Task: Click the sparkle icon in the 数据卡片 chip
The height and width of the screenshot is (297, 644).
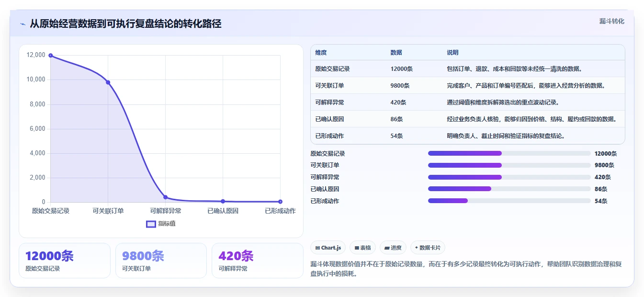Action: pyautogui.click(x=417, y=248)
